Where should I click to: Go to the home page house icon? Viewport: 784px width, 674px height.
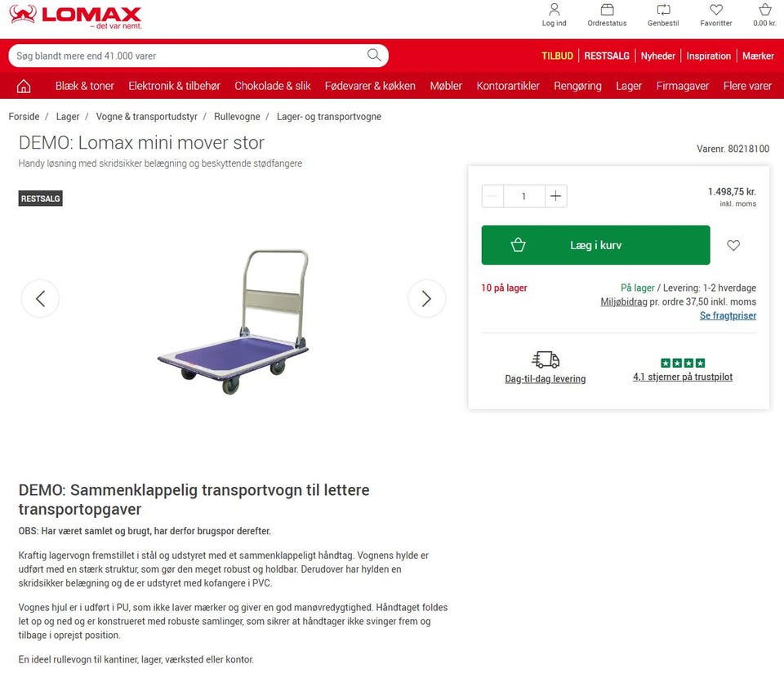pyautogui.click(x=24, y=86)
